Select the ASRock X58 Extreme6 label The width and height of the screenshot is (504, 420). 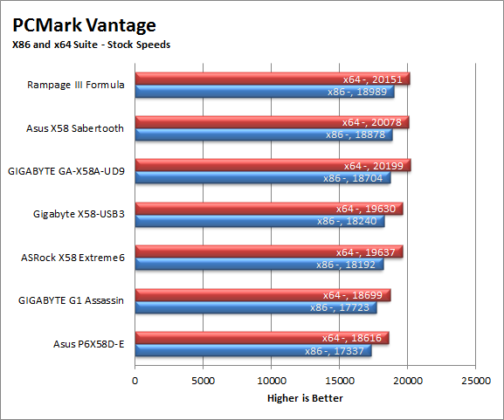73,258
